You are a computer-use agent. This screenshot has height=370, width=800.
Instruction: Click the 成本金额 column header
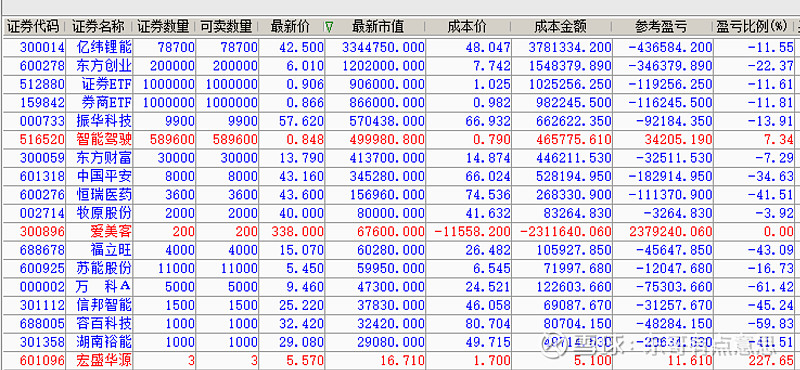(x=562, y=27)
